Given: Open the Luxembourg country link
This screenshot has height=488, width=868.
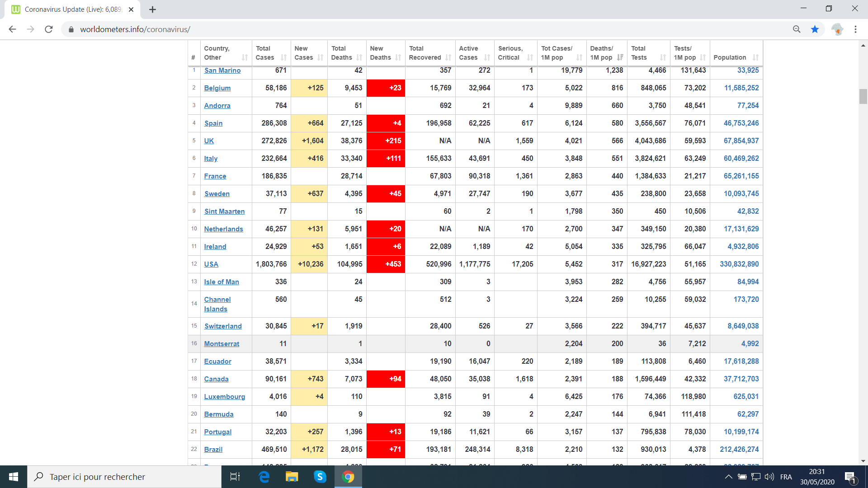Looking at the screenshot, I should pyautogui.click(x=225, y=397).
